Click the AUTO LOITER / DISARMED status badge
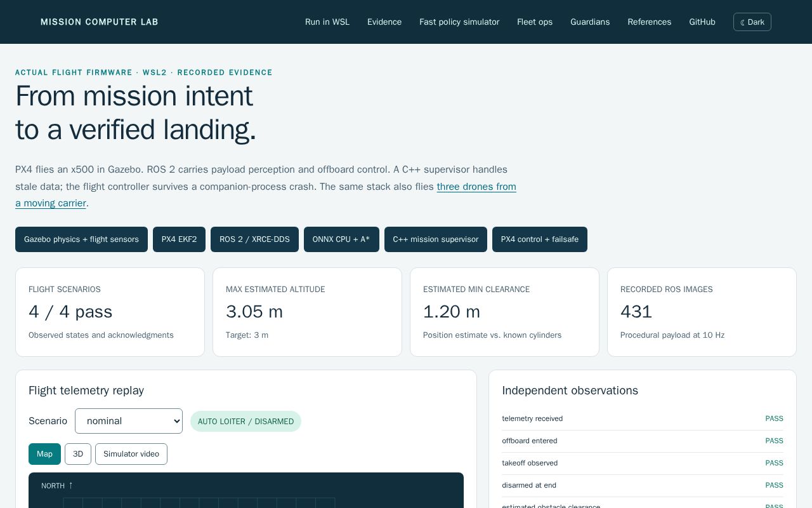Screen dimensions: 812x508 (x=246, y=422)
